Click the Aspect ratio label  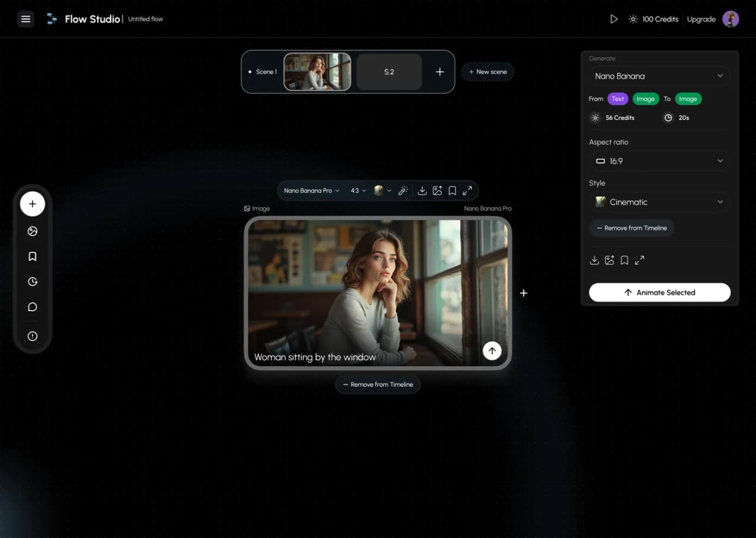tap(608, 142)
